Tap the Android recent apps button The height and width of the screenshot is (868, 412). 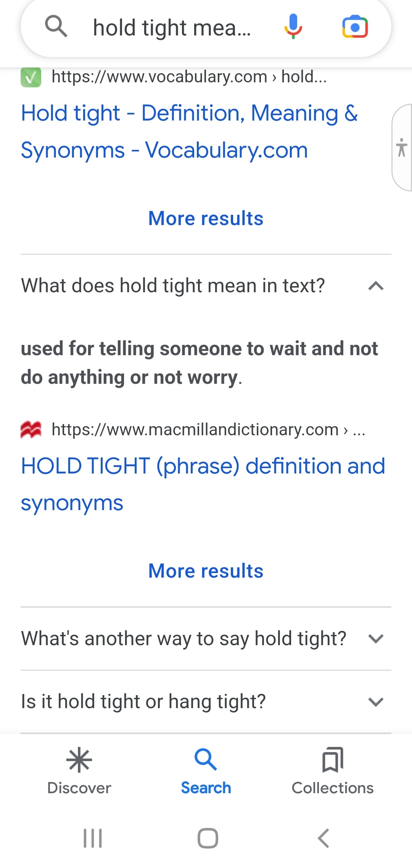point(93,838)
